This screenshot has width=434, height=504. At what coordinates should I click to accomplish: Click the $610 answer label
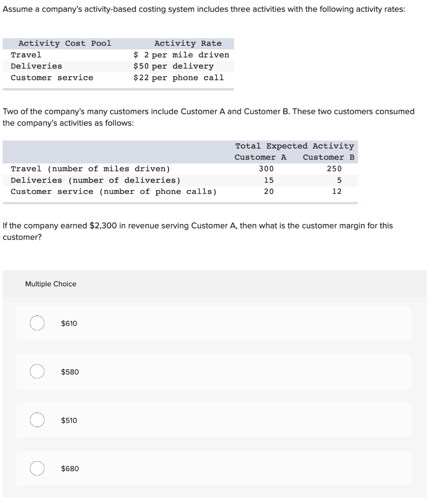coord(68,323)
